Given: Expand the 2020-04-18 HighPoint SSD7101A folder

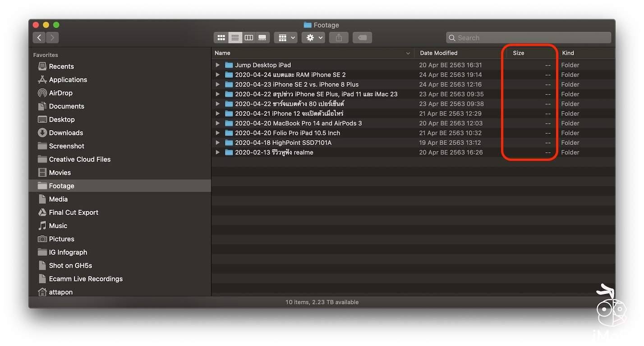Looking at the screenshot, I should tap(218, 143).
